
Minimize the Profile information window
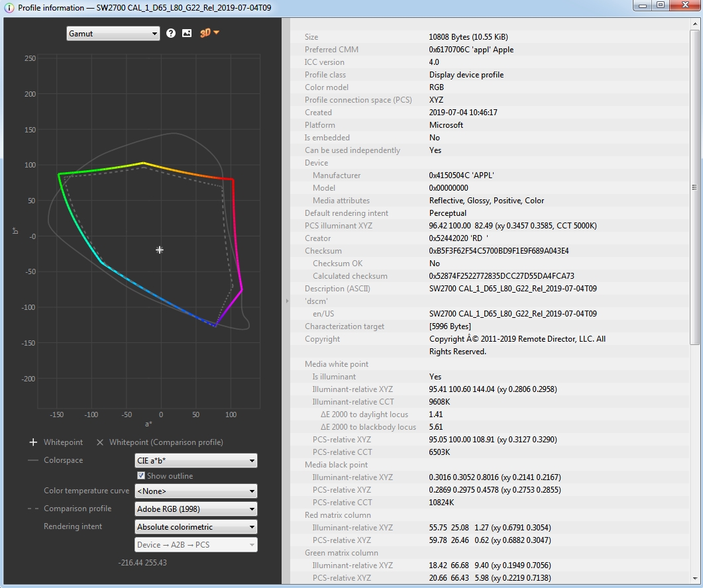coord(642,6)
